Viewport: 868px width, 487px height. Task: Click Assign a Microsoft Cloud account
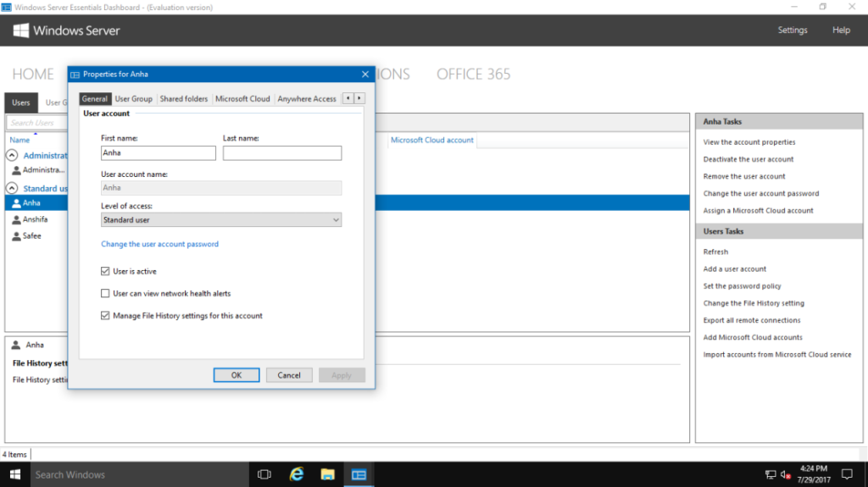pyautogui.click(x=758, y=211)
